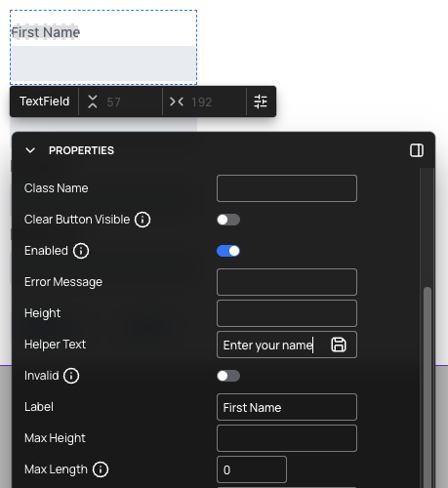Click the Max Length value field

point(252,469)
